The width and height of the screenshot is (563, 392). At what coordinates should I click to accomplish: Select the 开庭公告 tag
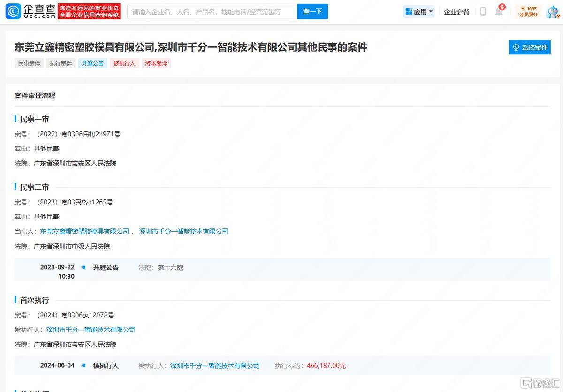click(x=93, y=63)
